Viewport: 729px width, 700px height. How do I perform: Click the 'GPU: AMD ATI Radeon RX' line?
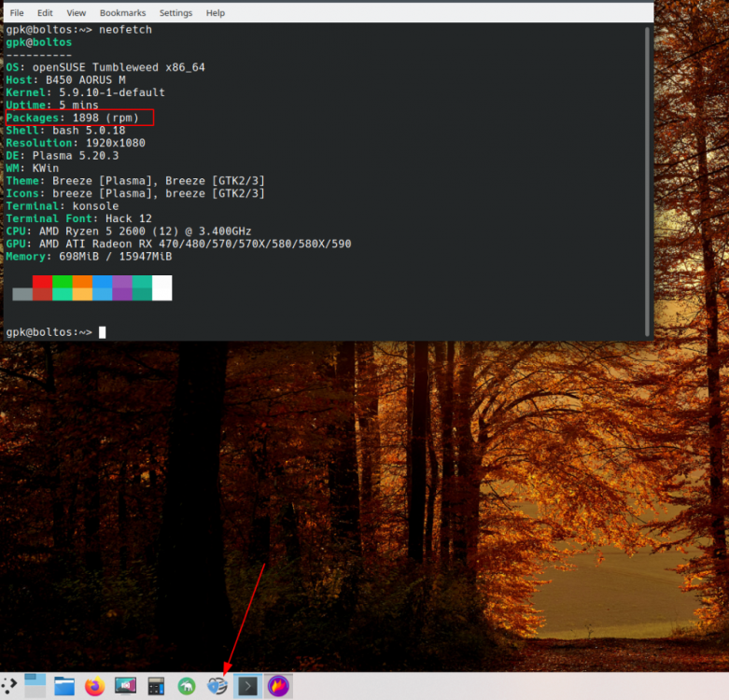tap(178, 244)
